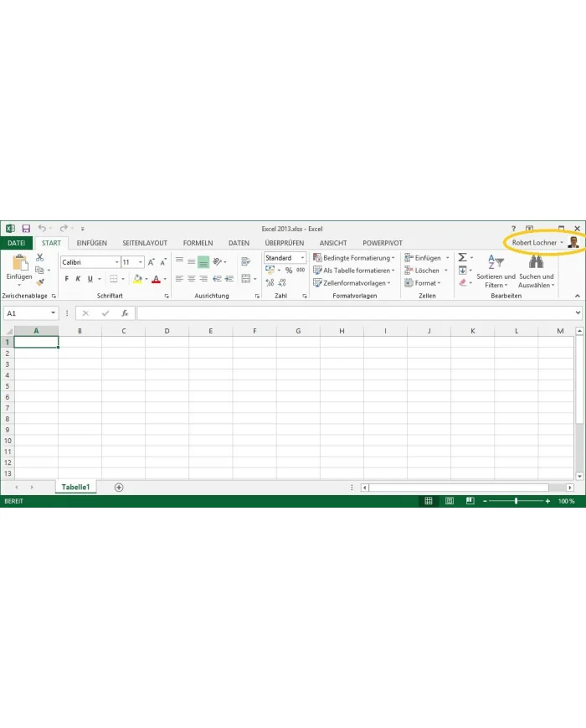This screenshot has height=728, width=586.
Task: Increase the indent
Action: click(229, 279)
